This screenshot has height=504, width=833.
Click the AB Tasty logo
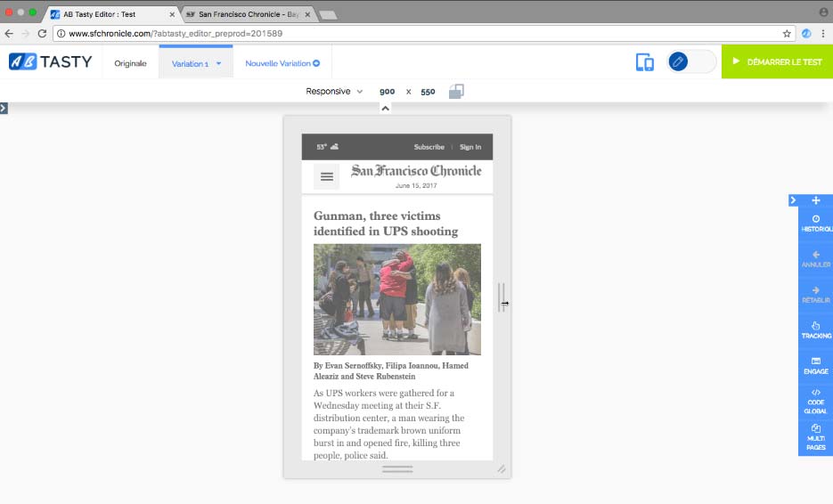click(51, 61)
